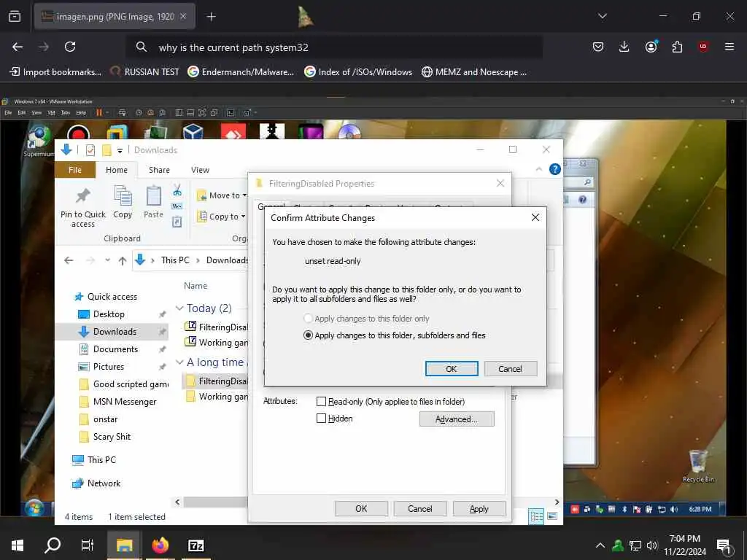Switch to the Share ribbon tab
This screenshot has height=560, width=747.
[x=159, y=170]
